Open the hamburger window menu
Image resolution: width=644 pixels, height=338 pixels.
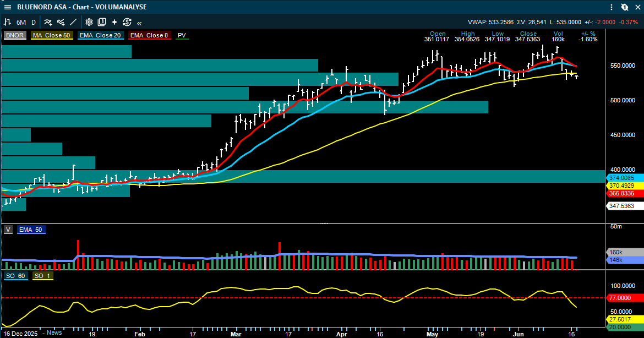[7, 7]
